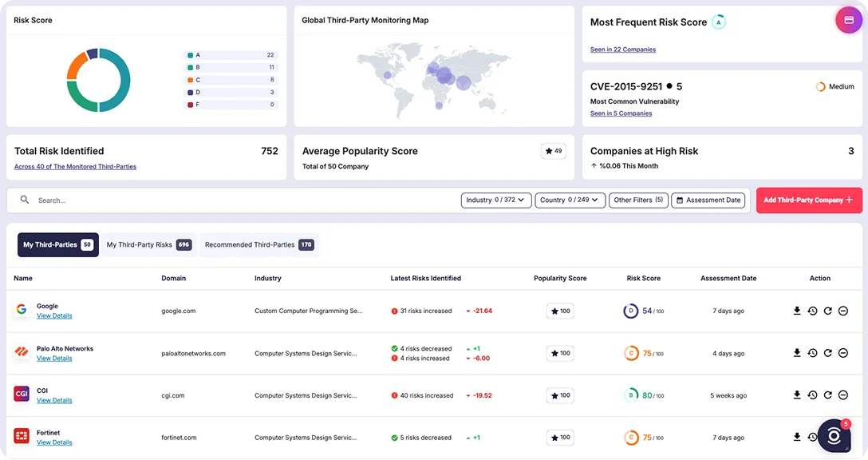Open Seen in 5 Companies link
The width and height of the screenshot is (868, 460).
(x=621, y=113)
